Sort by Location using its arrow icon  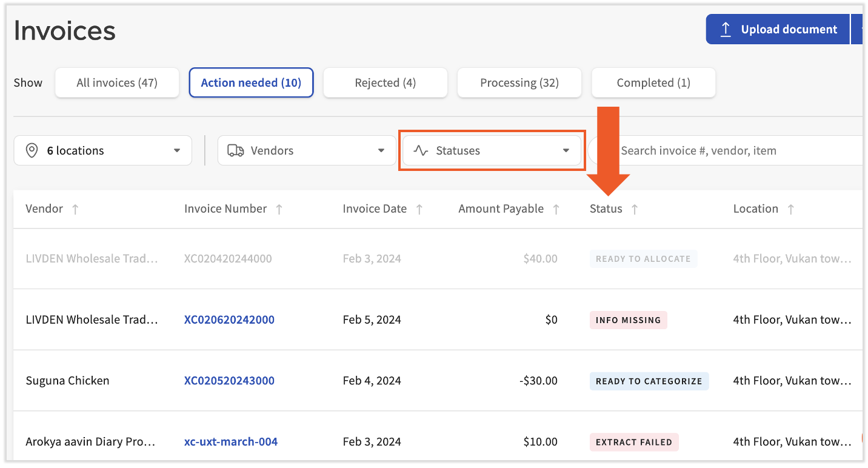point(791,209)
